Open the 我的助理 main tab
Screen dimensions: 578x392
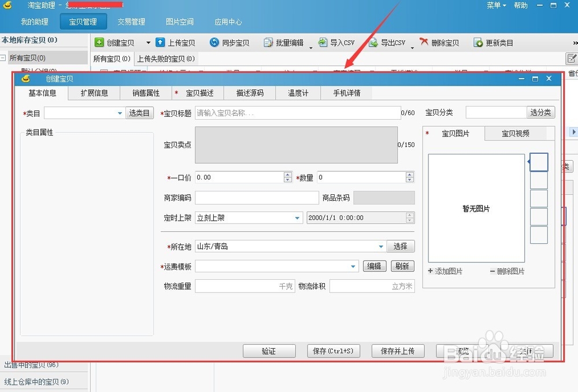[34, 22]
